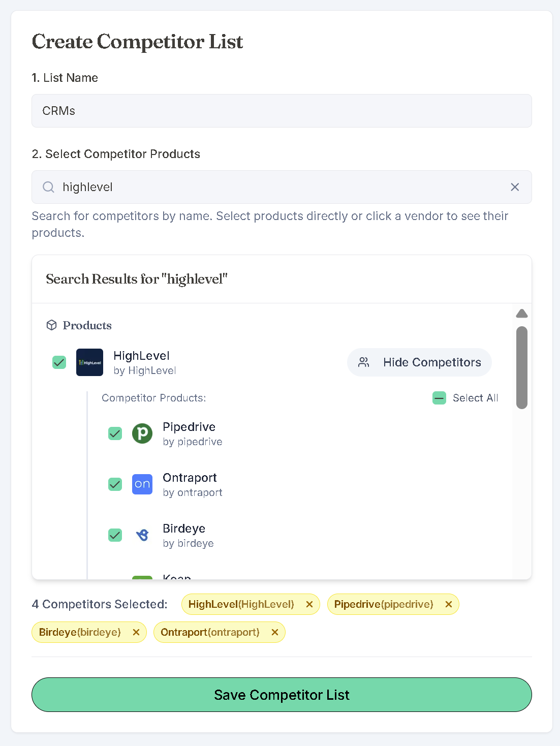Remove the Birdeye(birdeye) tag
Screen dimensions: 560x746
coord(136,632)
